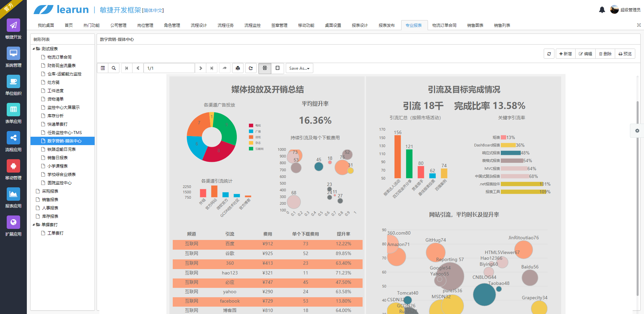The image size is (644, 314).
Task: Open the 表单应用 sidebar module
Action: pyautogui.click(x=13, y=114)
